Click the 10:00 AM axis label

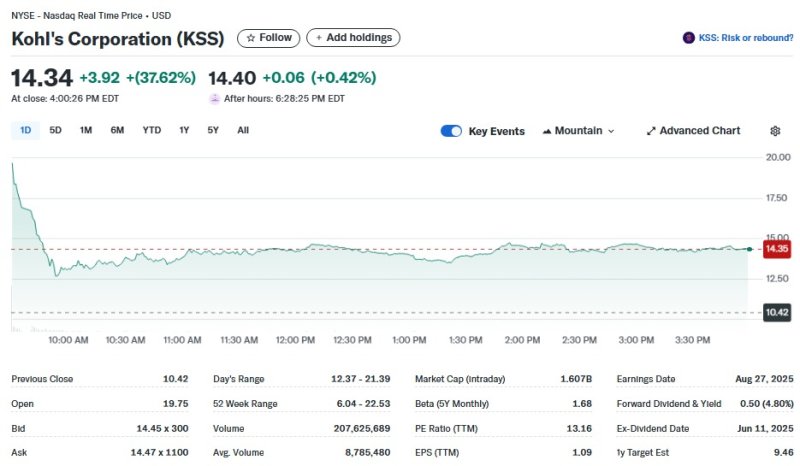[x=68, y=340]
